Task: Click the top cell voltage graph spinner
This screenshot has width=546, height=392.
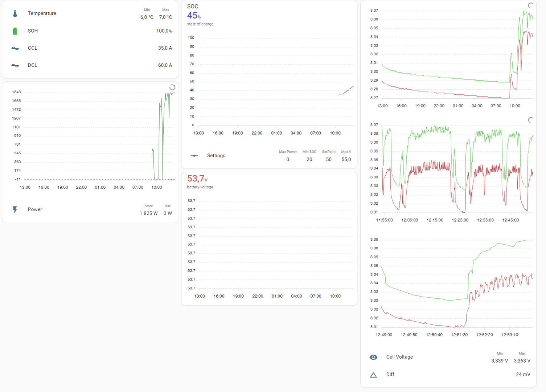Action: tap(530, 5)
